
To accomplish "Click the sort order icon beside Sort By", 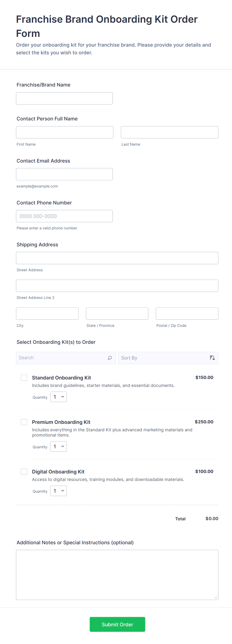I will click(x=212, y=358).
